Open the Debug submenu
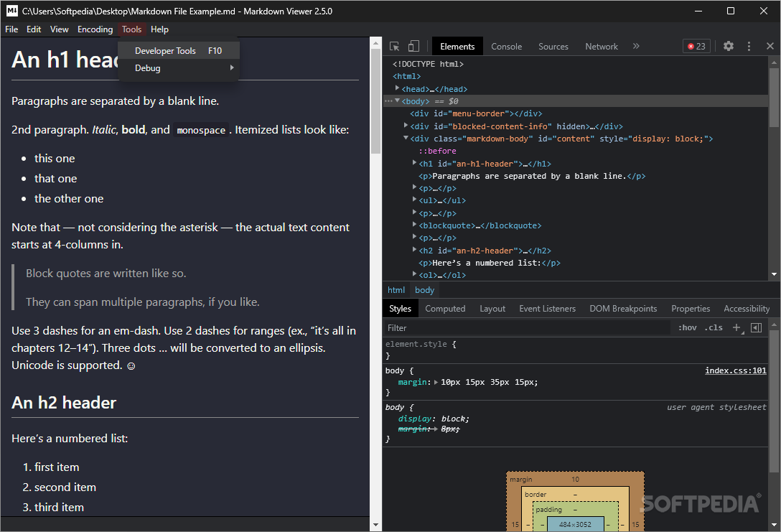This screenshot has width=781, height=532. [x=179, y=68]
